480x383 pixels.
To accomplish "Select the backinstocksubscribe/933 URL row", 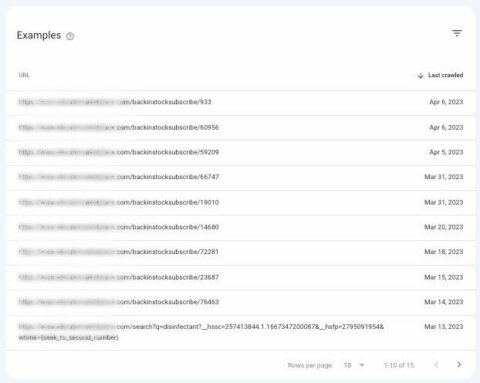I will [241, 102].
